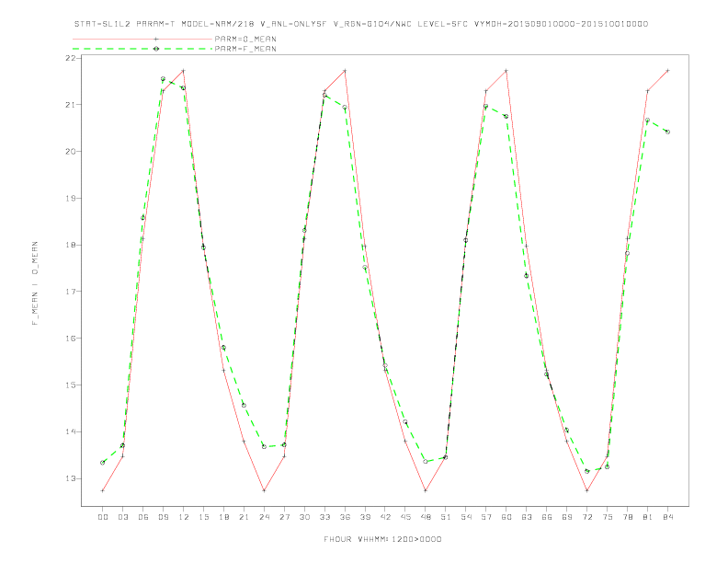Click the red line sample in the legend
The height and width of the screenshot is (563, 728).
[x=142, y=39]
